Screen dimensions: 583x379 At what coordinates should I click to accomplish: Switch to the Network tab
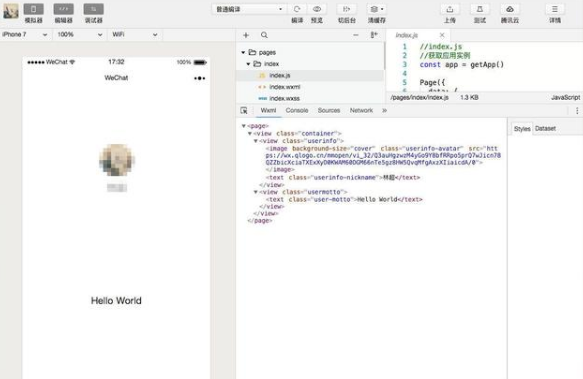(361, 110)
